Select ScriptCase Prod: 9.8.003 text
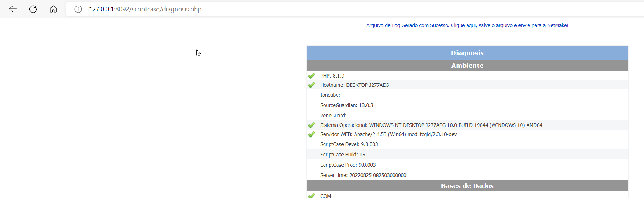Image resolution: width=644 pixels, height=198 pixels. 348,165
